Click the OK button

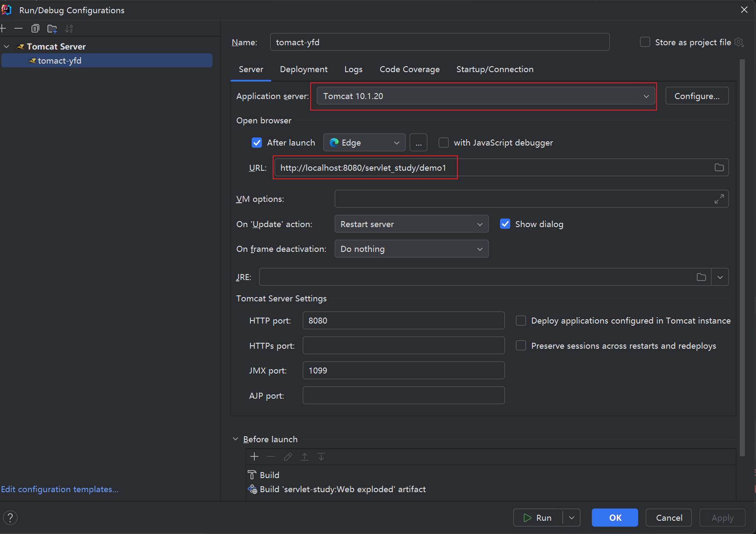point(615,518)
